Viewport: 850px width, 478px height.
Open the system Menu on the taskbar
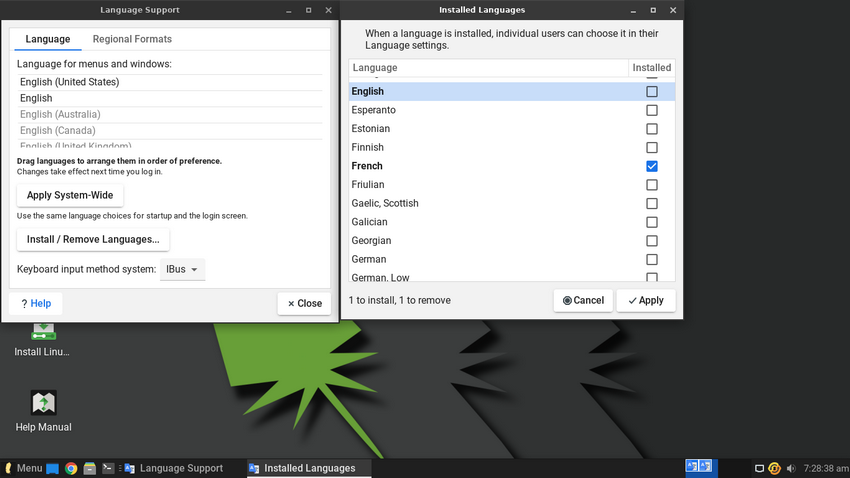pyautogui.click(x=23, y=468)
